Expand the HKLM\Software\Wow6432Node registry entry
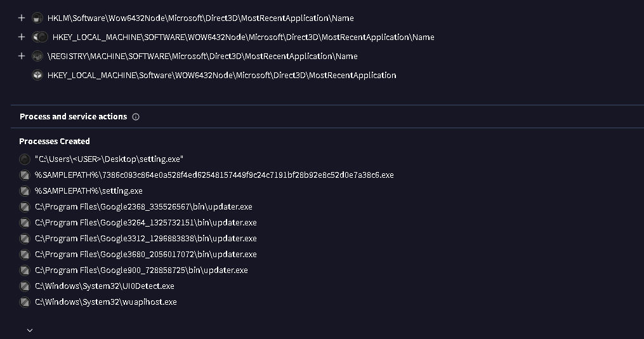This screenshot has height=339, width=644. tap(22, 18)
